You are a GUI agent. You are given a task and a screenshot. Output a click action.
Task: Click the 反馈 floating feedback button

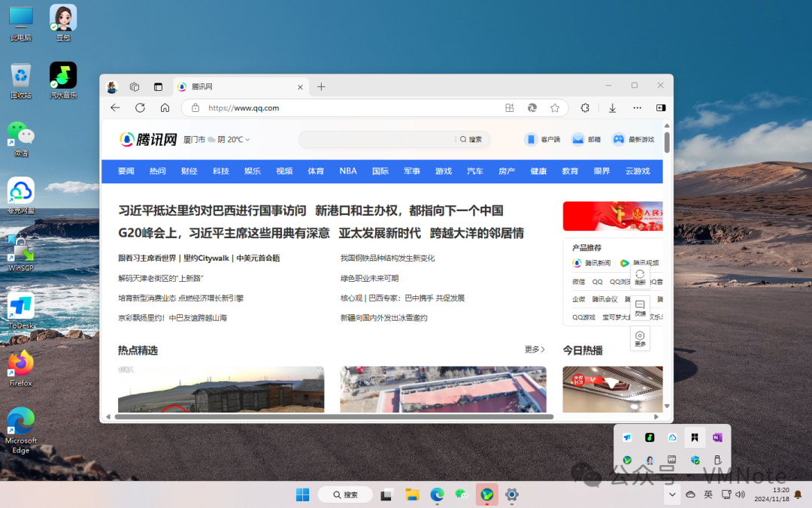(x=640, y=308)
